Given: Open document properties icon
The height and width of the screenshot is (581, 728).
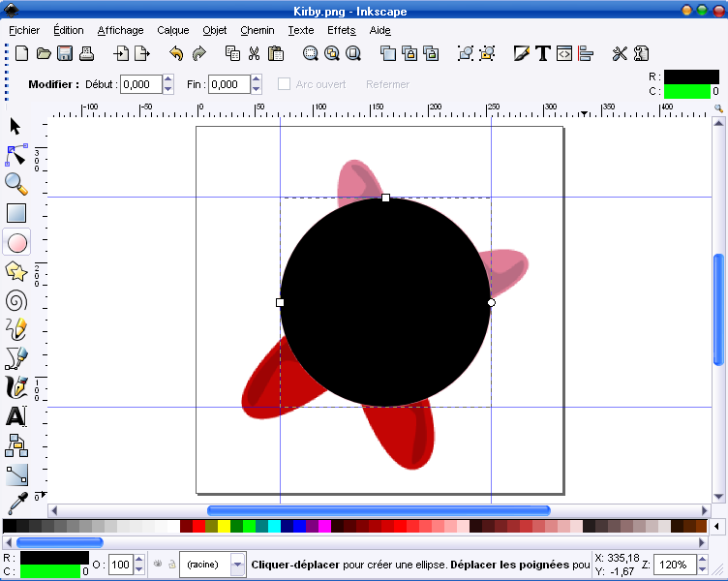Looking at the screenshot, I should click(641, 53).
